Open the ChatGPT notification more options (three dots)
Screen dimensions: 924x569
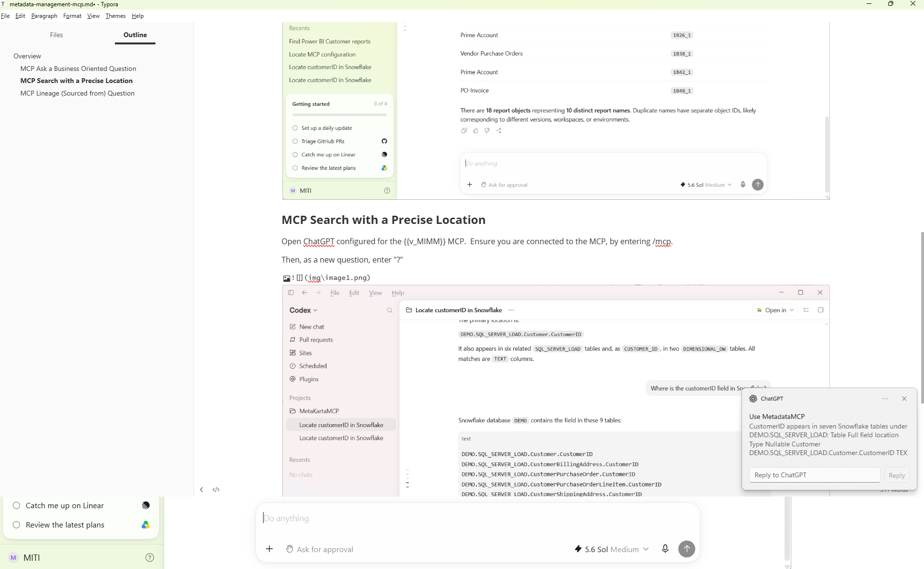coord(885,399)
